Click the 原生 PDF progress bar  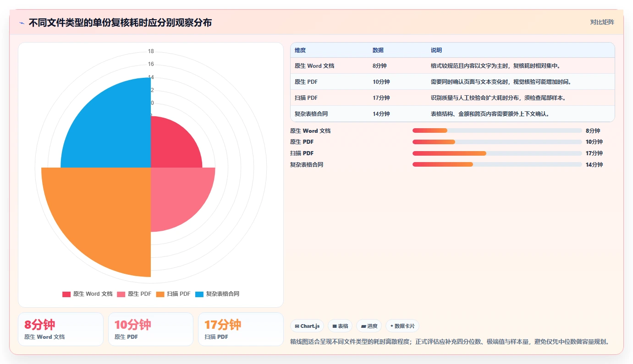(497, 142)
